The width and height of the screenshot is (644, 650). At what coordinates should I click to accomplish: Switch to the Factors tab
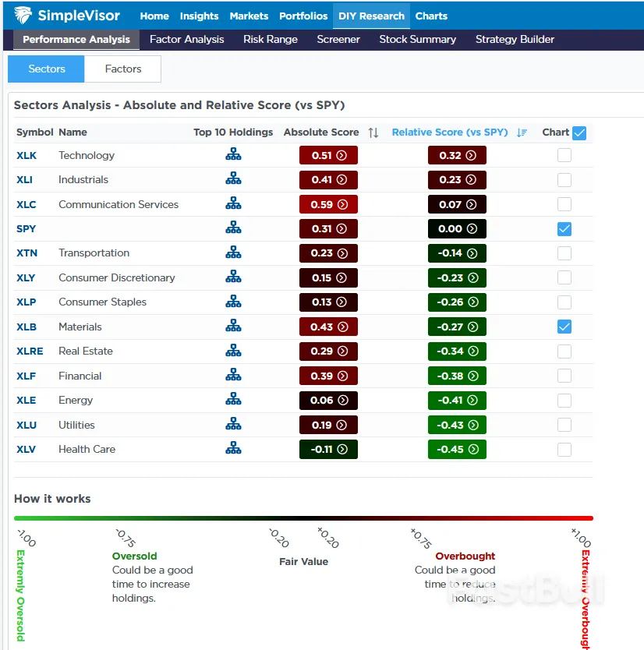click(x=123, y=69)
